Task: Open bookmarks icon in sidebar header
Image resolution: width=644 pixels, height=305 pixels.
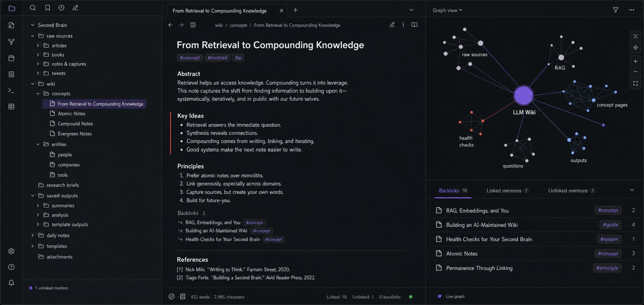Action: (x=47, y=8)
